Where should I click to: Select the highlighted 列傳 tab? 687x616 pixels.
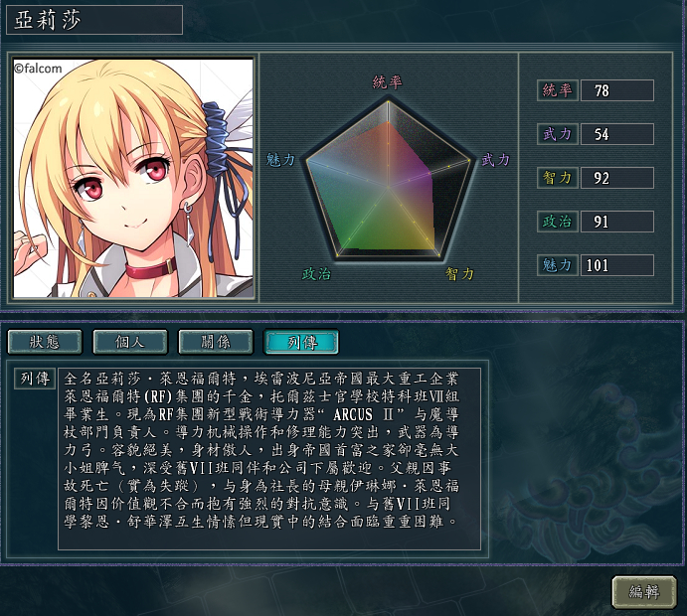click(301, 342)
